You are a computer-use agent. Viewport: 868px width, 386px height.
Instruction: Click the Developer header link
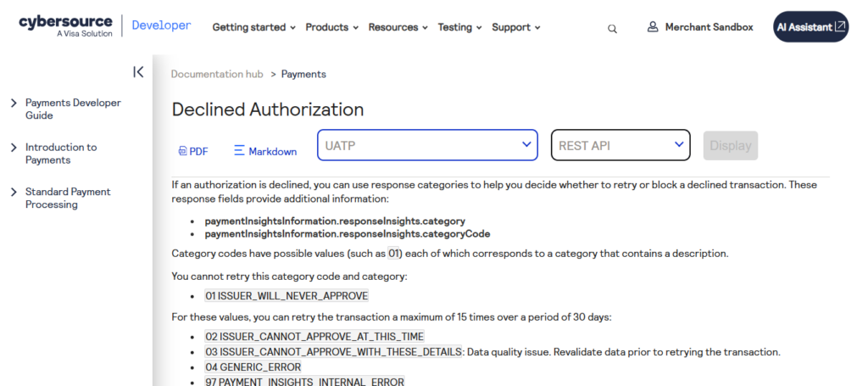[x=161, y=26]
